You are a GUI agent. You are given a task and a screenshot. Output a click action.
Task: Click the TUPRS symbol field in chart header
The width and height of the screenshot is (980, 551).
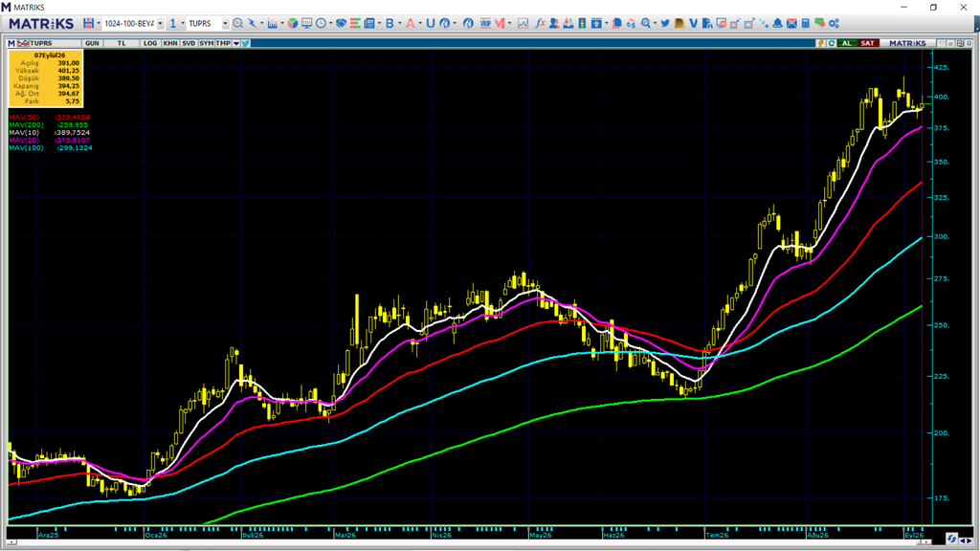[55, 43]
